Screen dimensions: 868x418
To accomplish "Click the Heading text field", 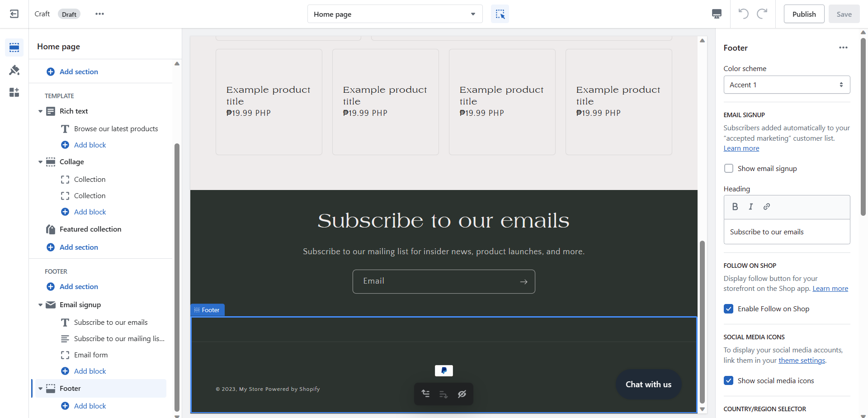I will pyautogui.click(x=787, y=232).
